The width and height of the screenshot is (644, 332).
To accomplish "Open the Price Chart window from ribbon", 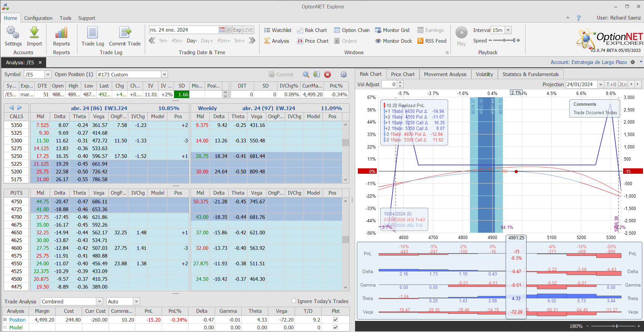I will pos(312,41).
